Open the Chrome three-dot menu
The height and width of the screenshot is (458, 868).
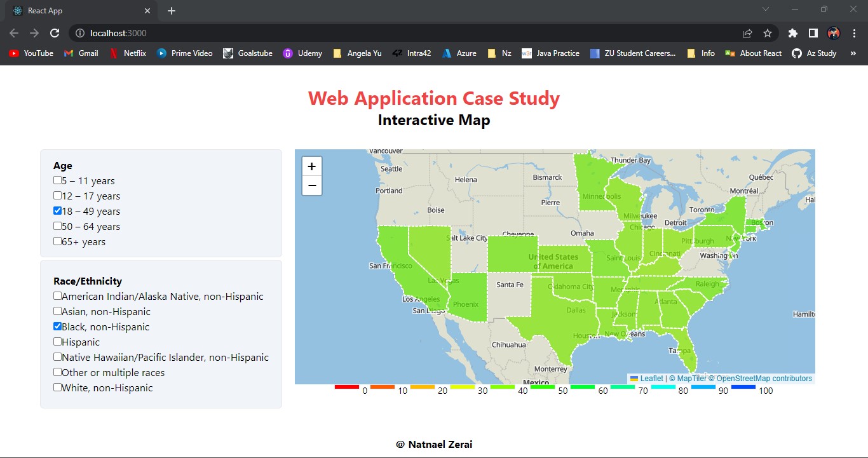[x=855, y=32]
